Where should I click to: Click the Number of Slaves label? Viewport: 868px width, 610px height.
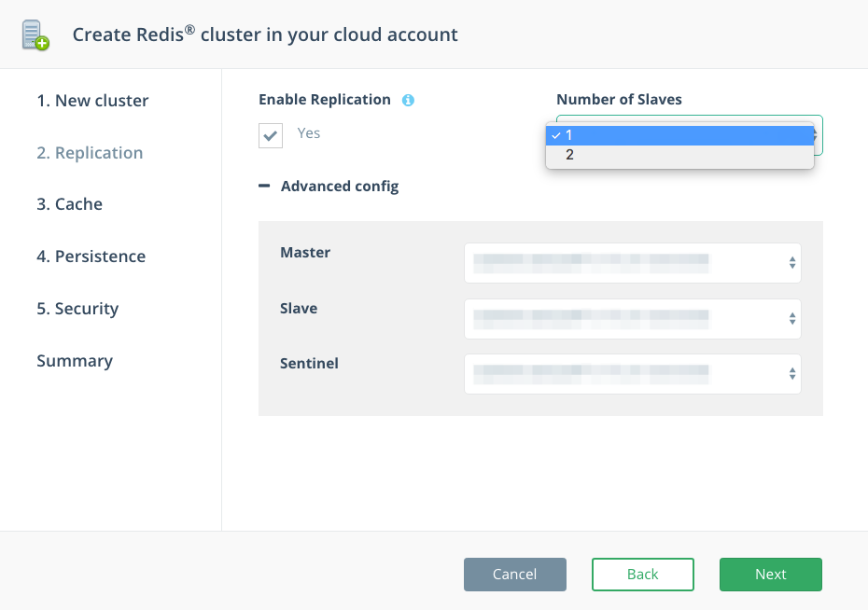619,100
